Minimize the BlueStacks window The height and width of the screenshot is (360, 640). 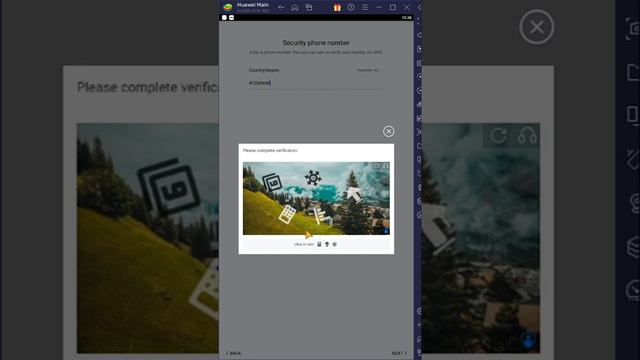coord(379,7)
